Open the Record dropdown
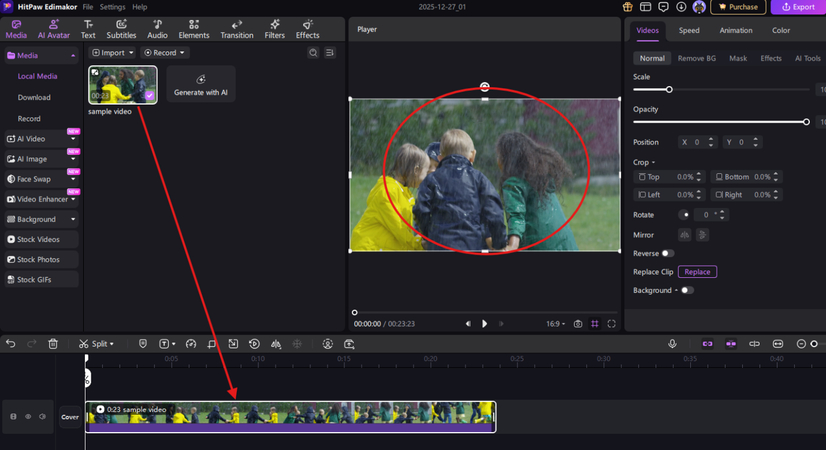Screen dimensions: 826x450 [x=164, y=53]
